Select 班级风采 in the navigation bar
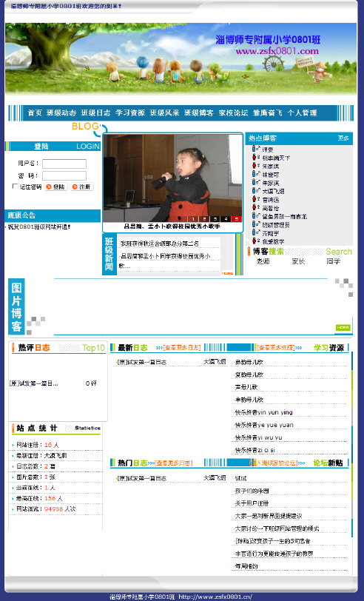The width and height of the screenshot is (364, 601). coord(164,113)
